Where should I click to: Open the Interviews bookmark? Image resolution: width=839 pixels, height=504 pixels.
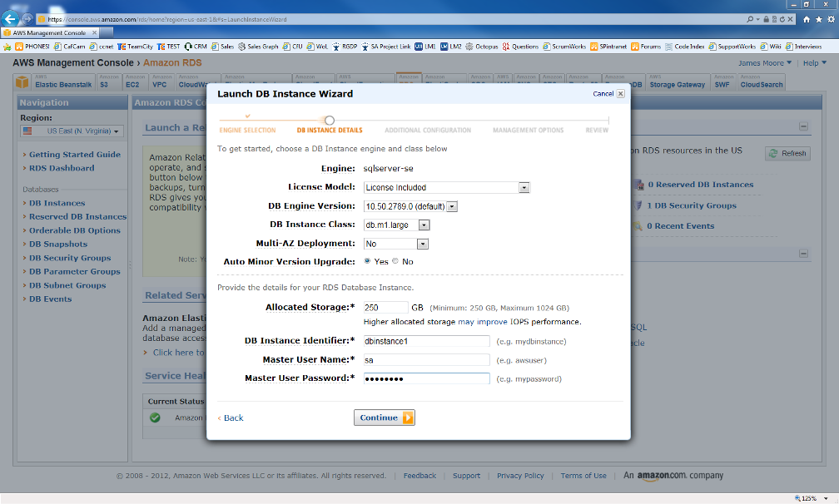(x=803, y=47)
